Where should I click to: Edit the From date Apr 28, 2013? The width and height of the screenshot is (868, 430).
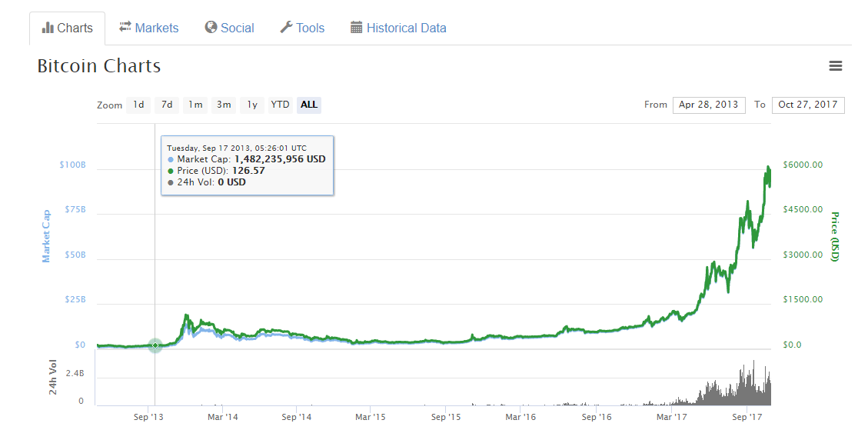click(x=709, y=105)
